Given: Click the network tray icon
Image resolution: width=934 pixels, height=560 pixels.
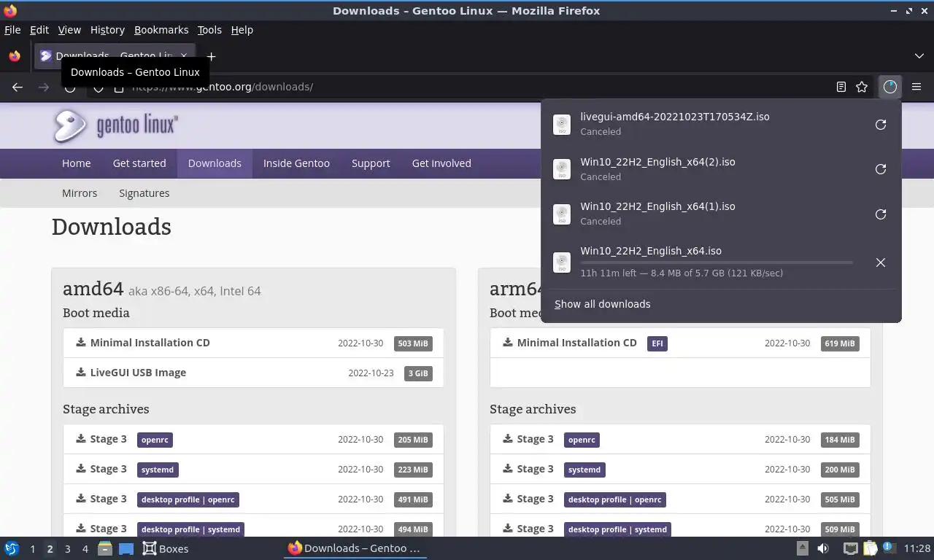Looking at the screenshot, I should (x=850, y=548).
